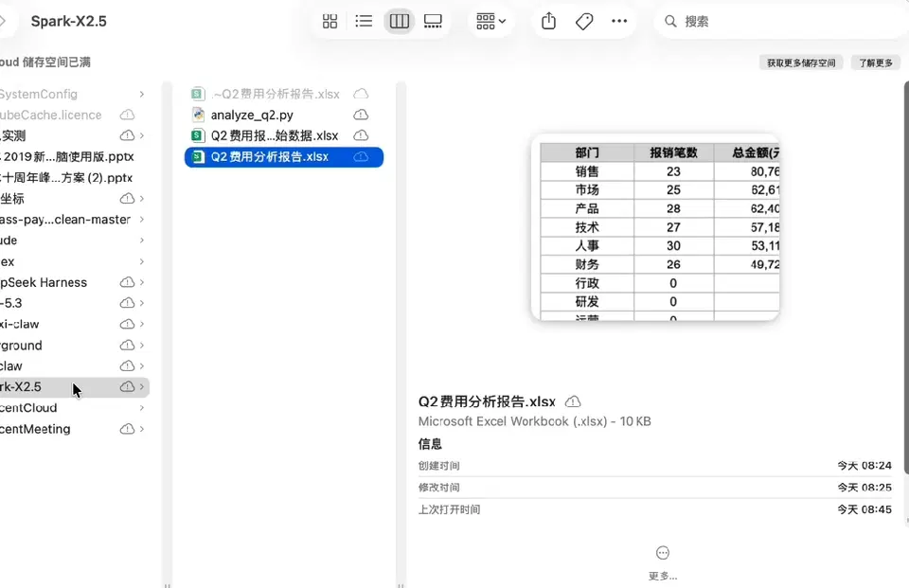Click the 了解更多 button
The image size is (909, 588).
875,62
